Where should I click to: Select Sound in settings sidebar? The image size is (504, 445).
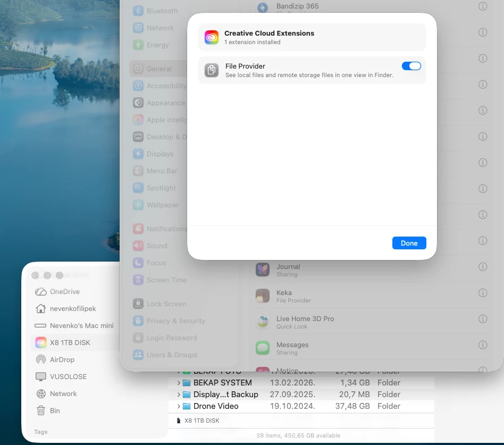click(150, 246)
